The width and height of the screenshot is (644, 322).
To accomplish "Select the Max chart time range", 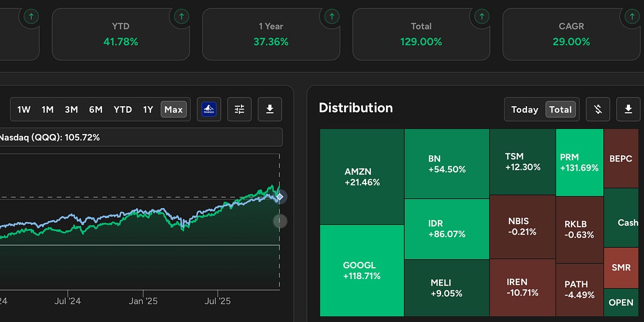I will click(173, 109).
